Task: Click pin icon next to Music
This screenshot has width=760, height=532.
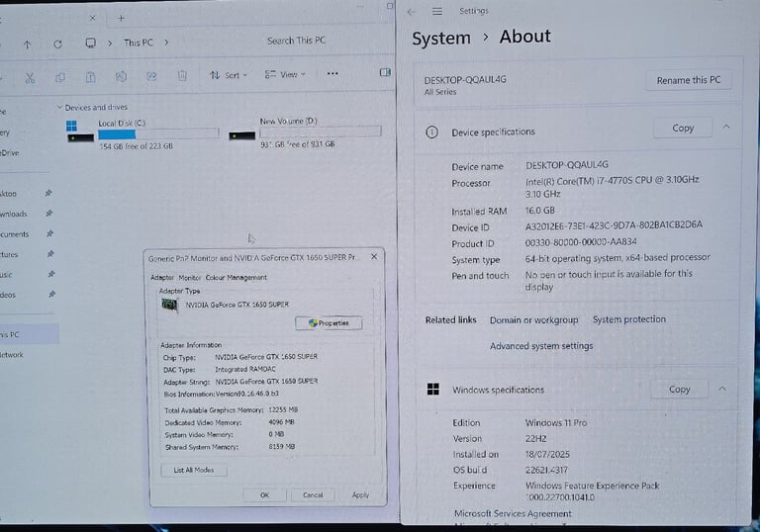Action: tap(50, 274)
